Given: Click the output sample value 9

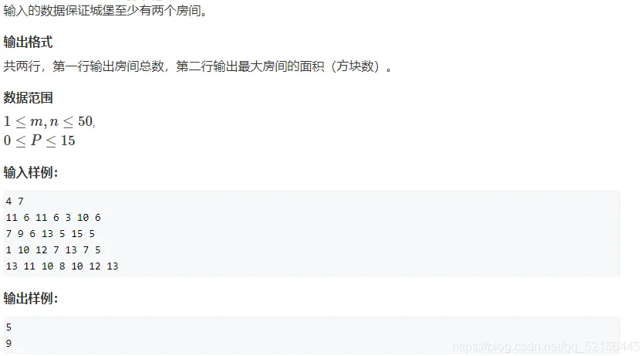Looking at the screenshot, I should (x=8, y=343).
